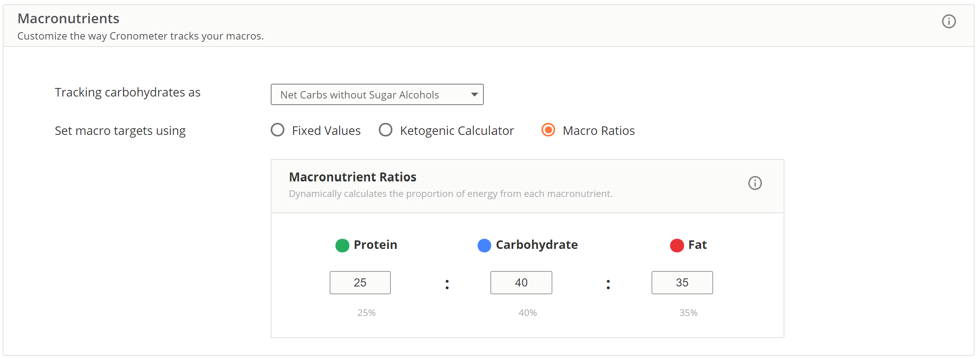Image resolution: width=980 pixels, height=359 pixels.
Task: Click the Protein ratio input field
Action: (360, 283)
